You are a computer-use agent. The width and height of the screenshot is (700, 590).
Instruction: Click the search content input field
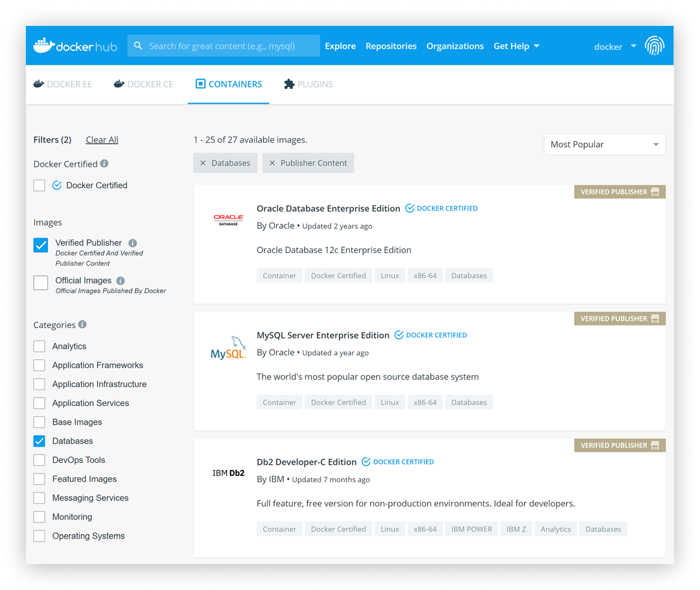coord(223,45)
